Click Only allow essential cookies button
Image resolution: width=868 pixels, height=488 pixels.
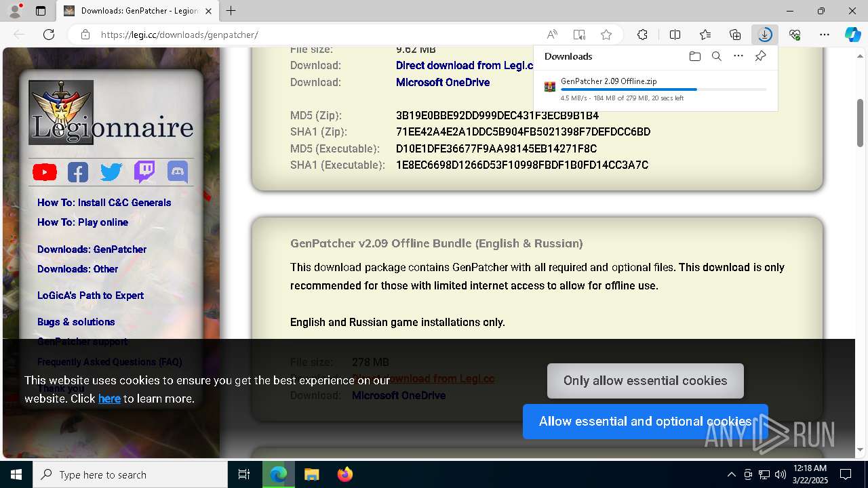[x=646, y=381]
